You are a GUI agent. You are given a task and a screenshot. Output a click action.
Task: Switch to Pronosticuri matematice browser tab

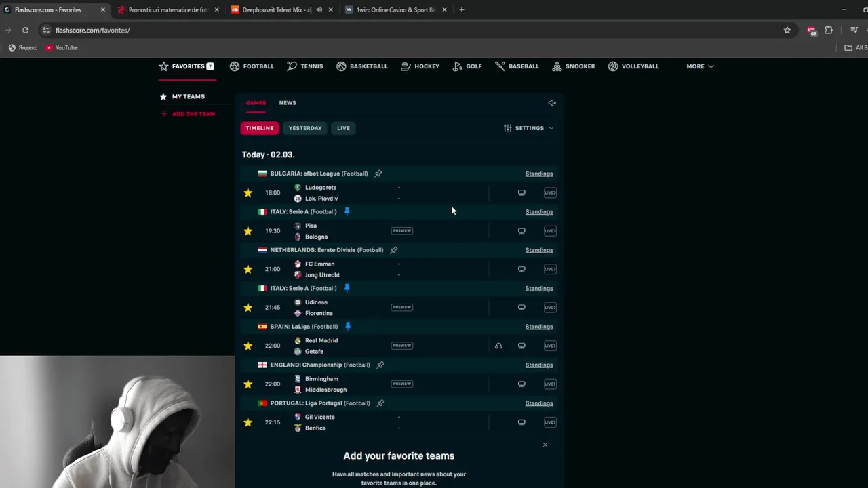[x=167, y=10]
